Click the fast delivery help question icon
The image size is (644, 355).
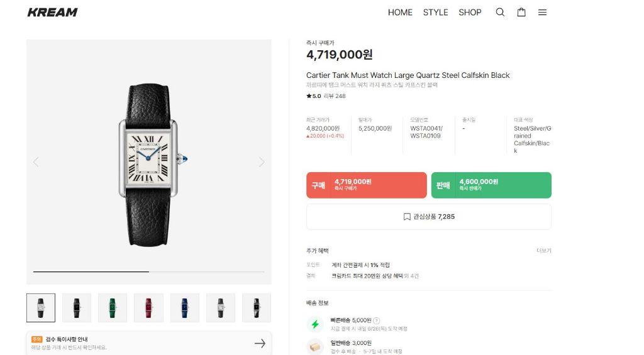tap(376, 320)
